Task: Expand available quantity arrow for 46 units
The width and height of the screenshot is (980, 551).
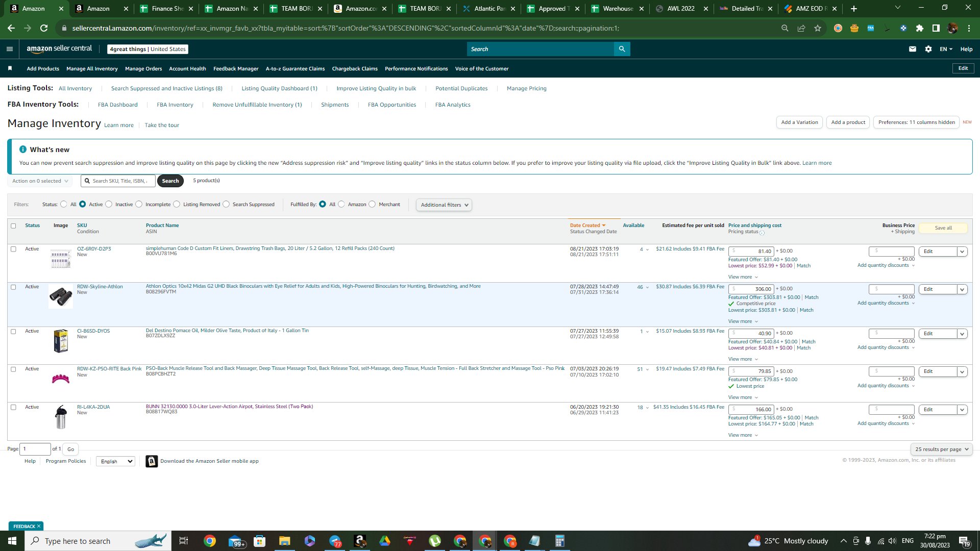Action: 648,287
